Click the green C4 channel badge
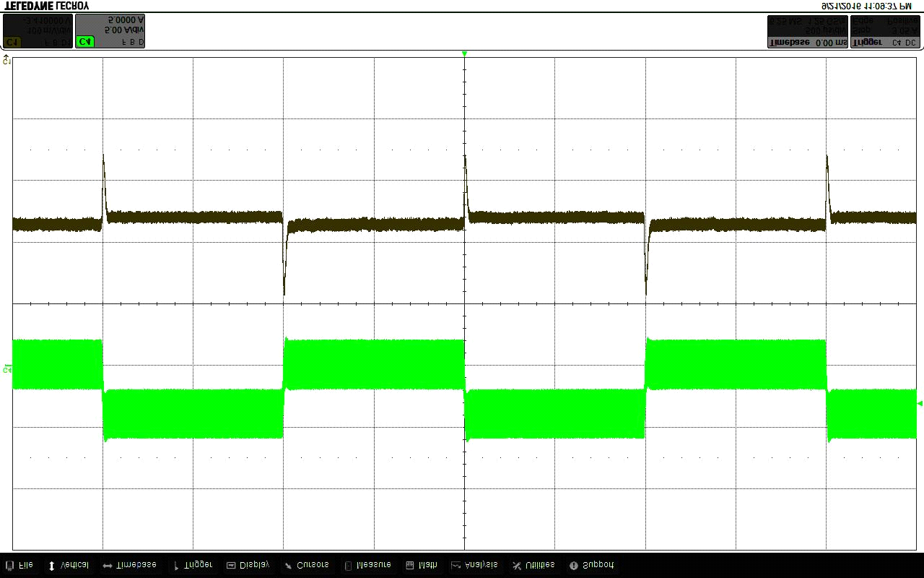 pos(84,42)
